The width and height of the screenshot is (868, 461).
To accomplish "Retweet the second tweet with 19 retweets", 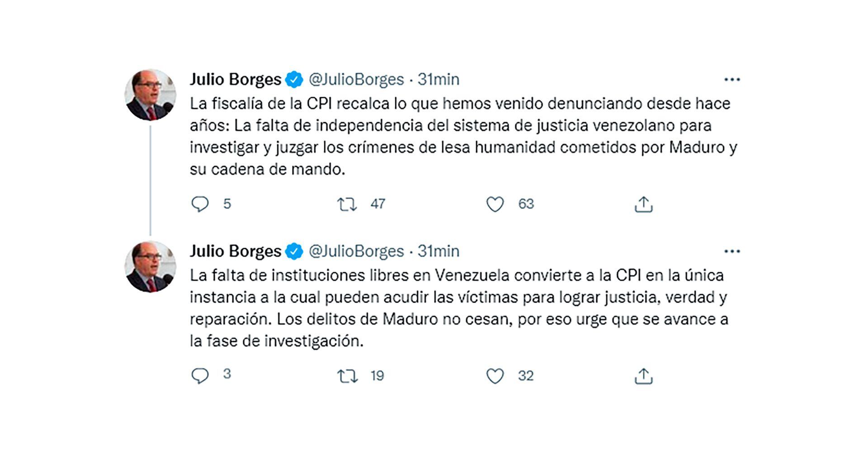I will coord(347,376).
